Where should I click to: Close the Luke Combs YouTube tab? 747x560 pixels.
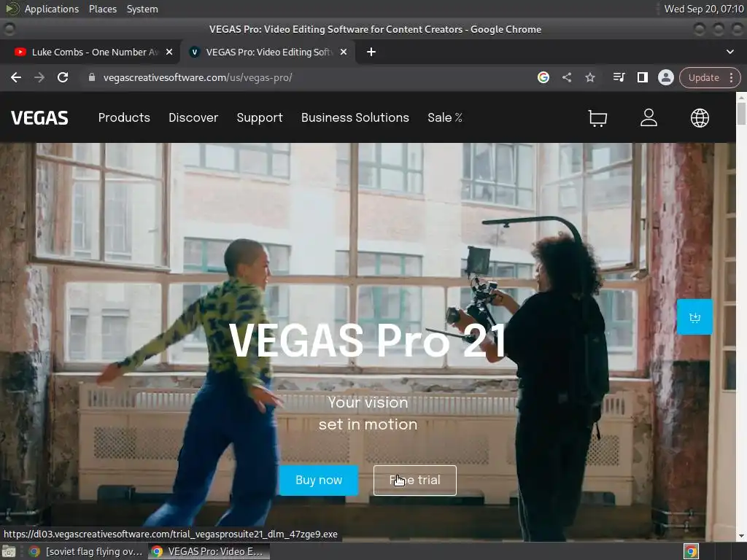point(169,52)
